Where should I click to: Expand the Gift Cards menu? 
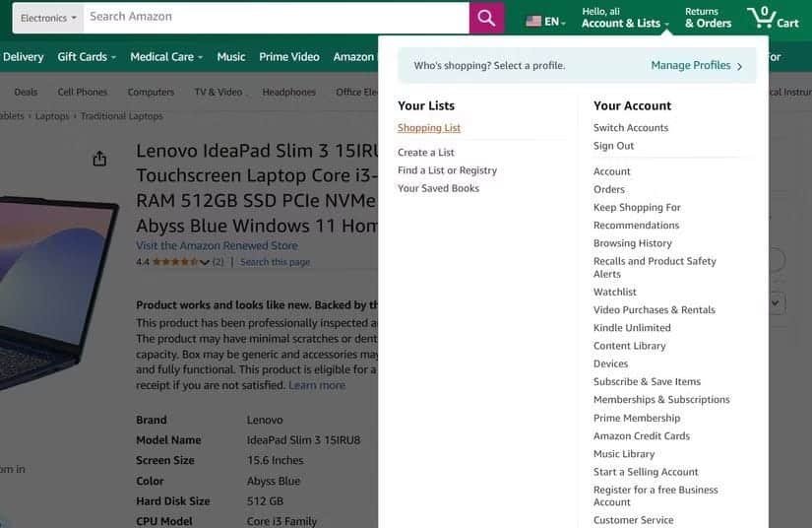[x=86, y=57]
